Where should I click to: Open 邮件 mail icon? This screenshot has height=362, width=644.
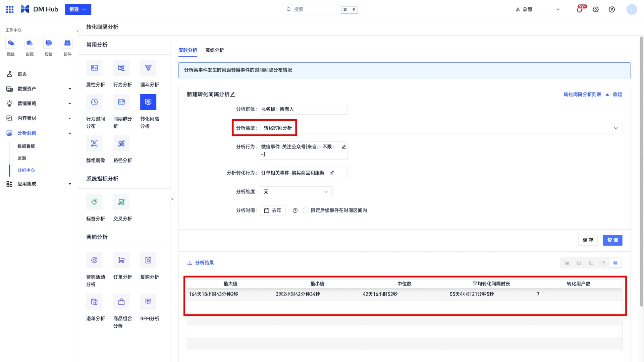point(67,43)
